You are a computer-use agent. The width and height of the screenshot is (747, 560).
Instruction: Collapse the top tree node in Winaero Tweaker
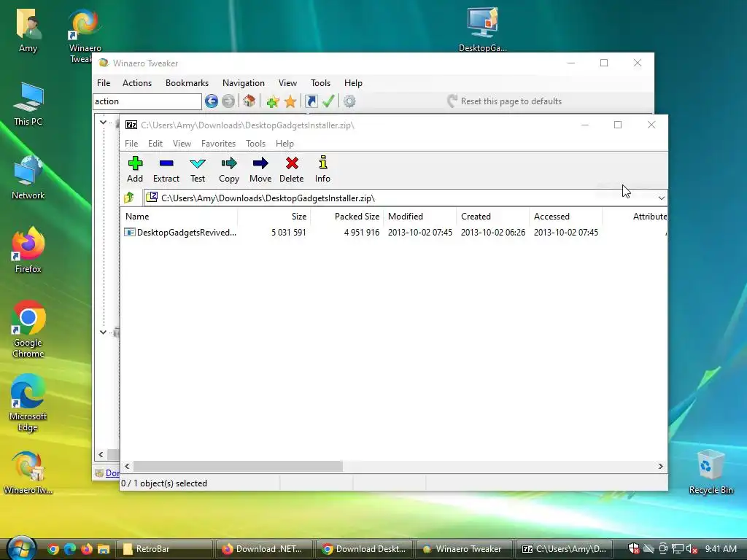[x=103, y=122]
